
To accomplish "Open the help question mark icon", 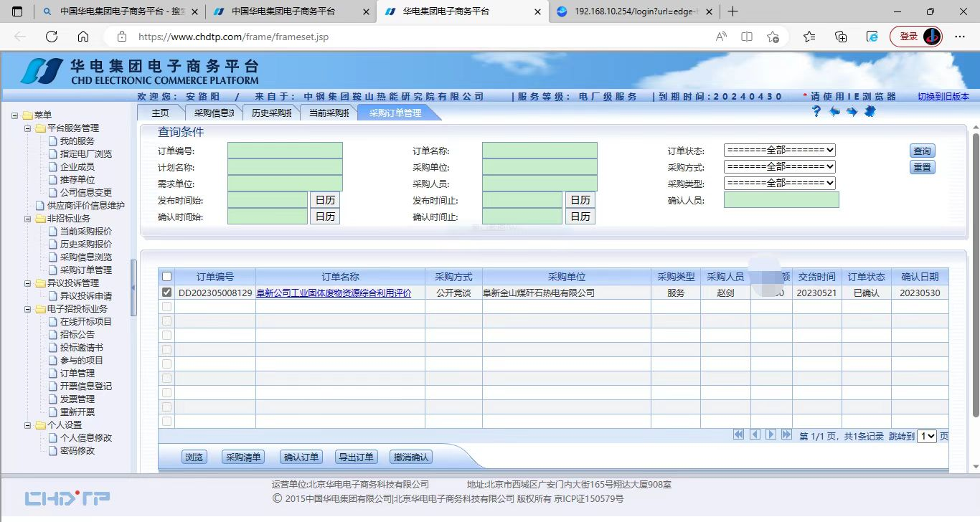I will (816, 112).
